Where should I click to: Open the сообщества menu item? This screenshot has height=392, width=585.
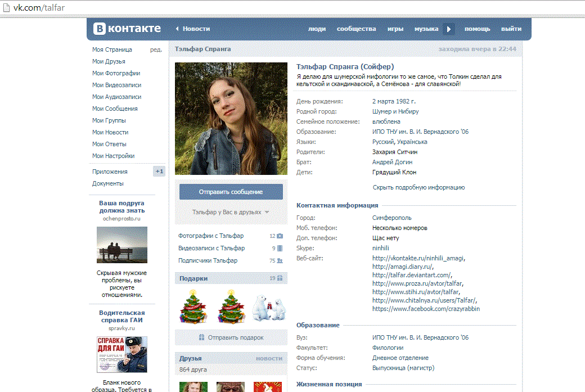coord(356,29)
